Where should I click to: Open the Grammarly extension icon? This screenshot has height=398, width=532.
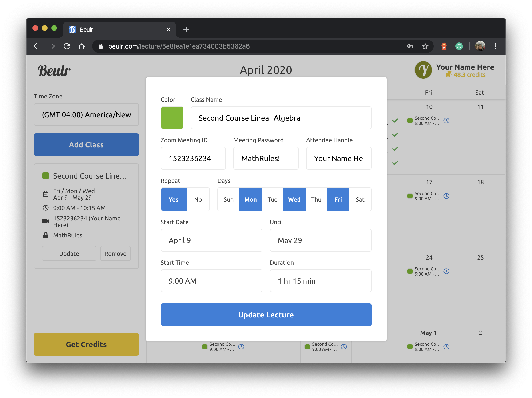459,46
